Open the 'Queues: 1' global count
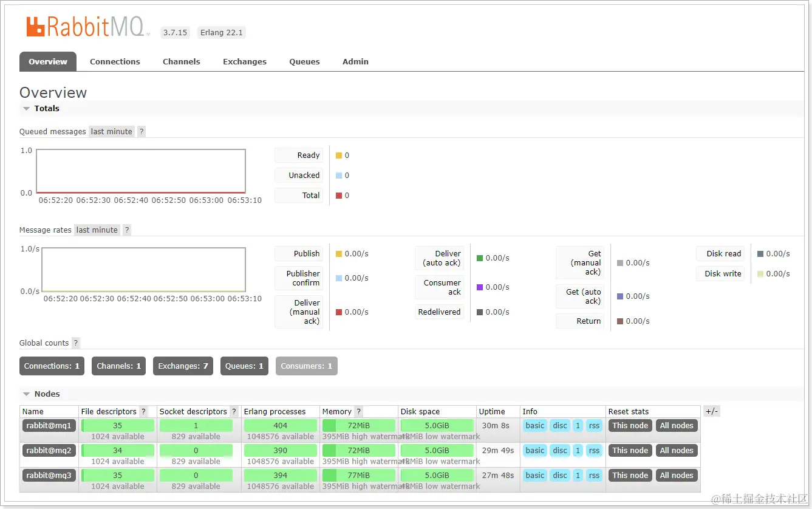812x509 pixels. tap(244, 366)
